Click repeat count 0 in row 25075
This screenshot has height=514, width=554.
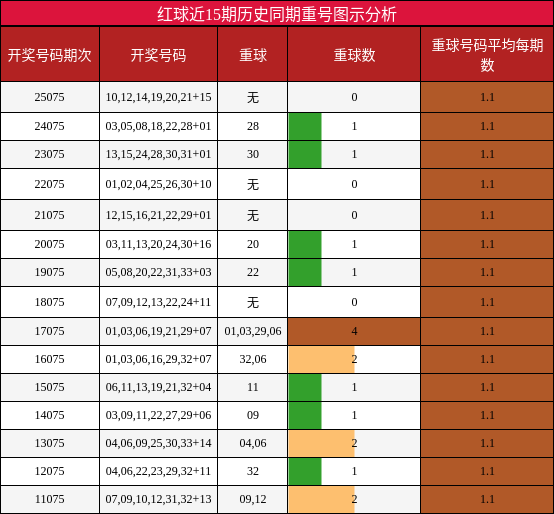pos(354,97)
